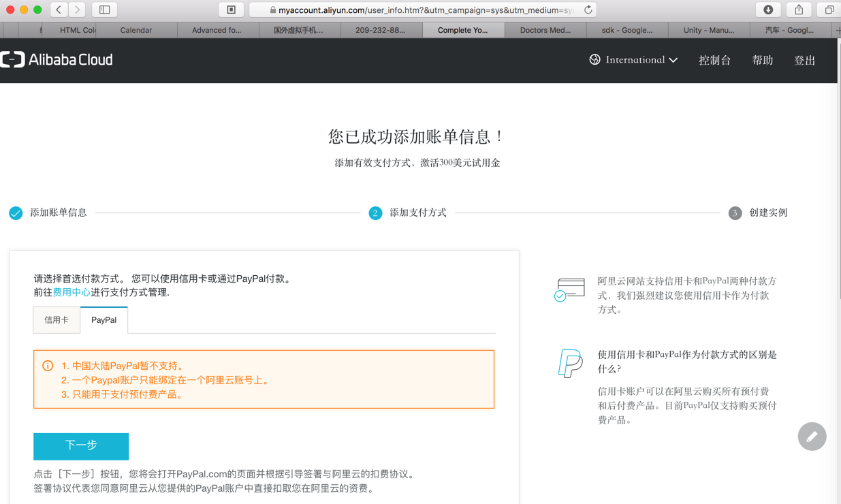
Task: Switch to the 信用卡 tab
Action: (x=57, y=320)
